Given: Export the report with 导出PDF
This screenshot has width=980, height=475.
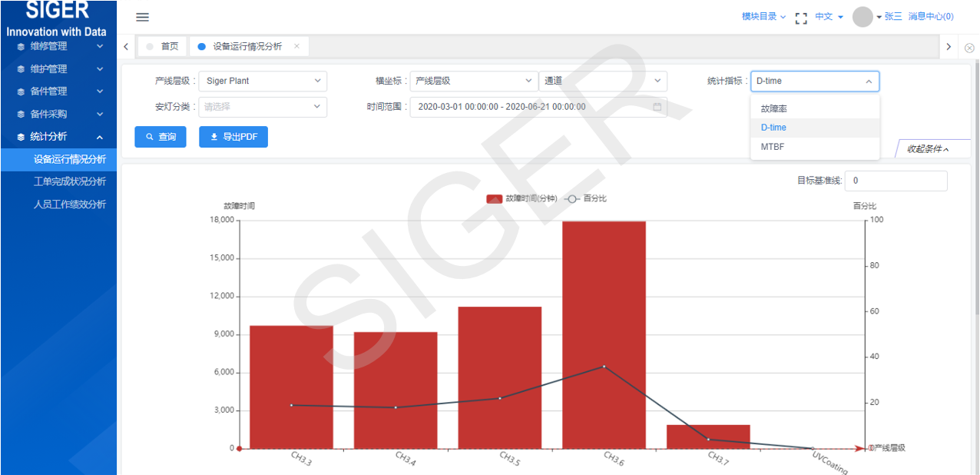Looking at the screenshot, I should point(233,137).
